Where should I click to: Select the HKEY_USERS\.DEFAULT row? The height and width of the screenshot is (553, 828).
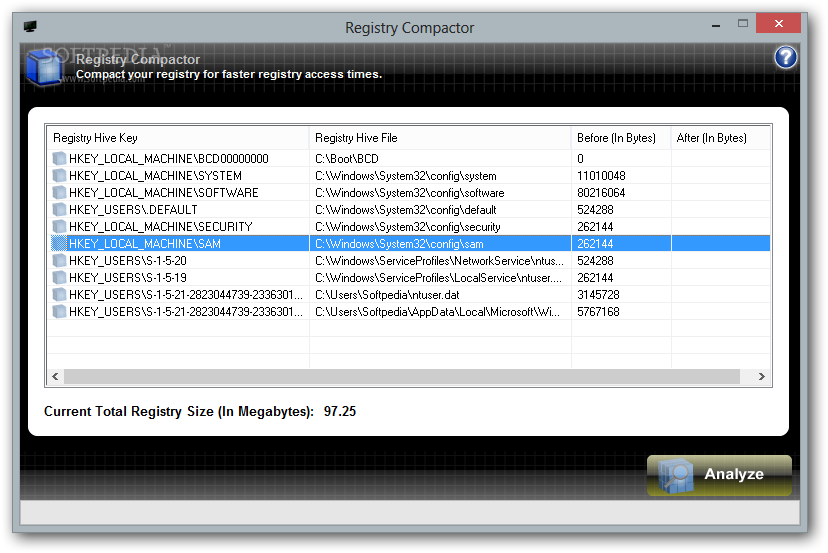[409, 210]
